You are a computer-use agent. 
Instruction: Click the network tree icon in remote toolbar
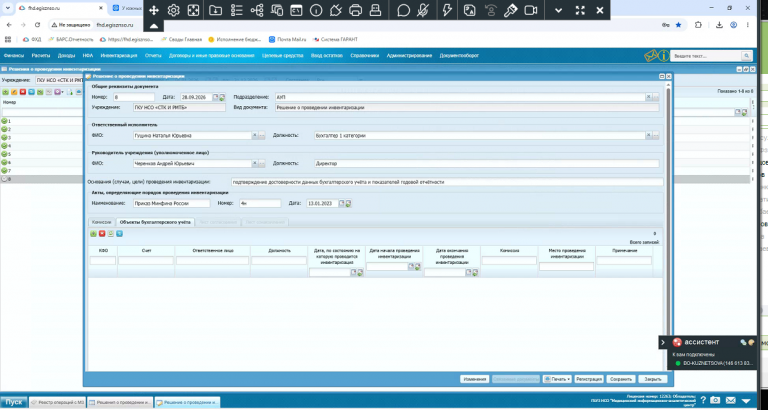point(257,10)
